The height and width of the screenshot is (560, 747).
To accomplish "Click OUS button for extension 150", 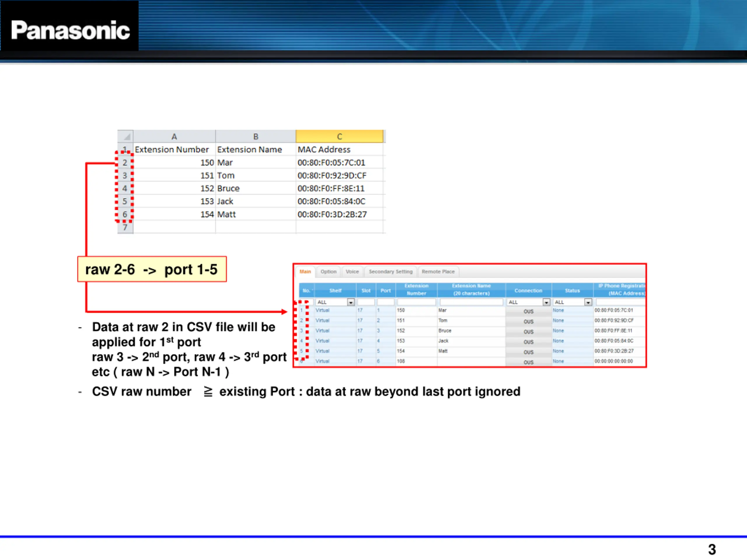I will (x=528, y=311).
